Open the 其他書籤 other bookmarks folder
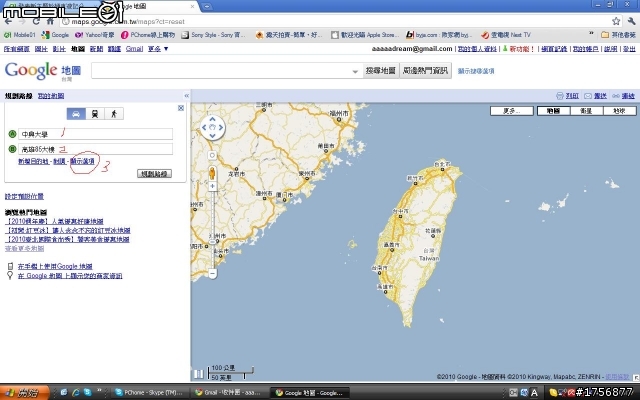 pos(618,35)
